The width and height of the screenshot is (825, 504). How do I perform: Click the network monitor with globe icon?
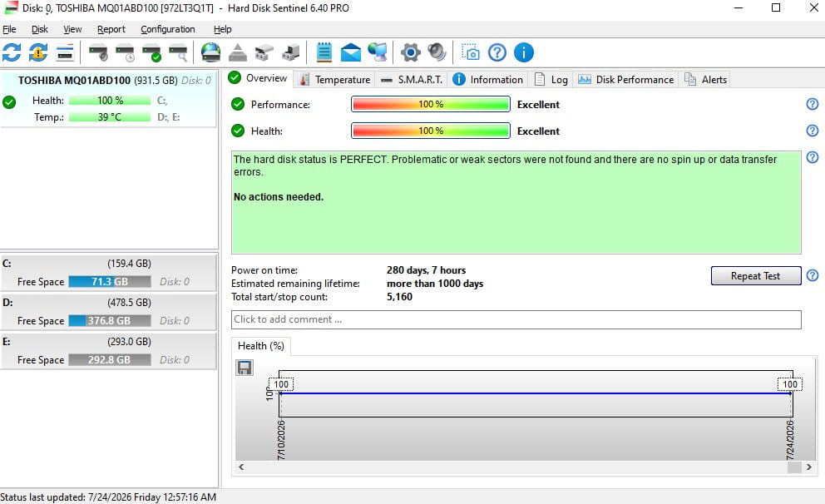coord(378,52)
